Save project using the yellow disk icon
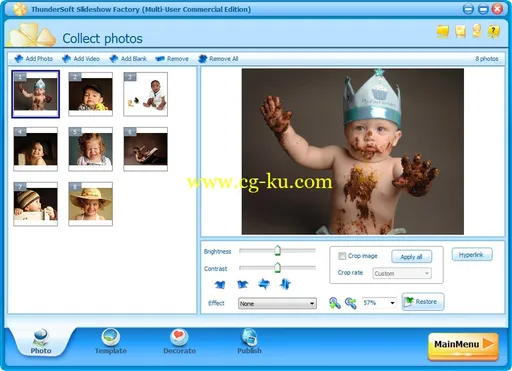Screen dimensions: 512x371 click(x=460, y=32)
